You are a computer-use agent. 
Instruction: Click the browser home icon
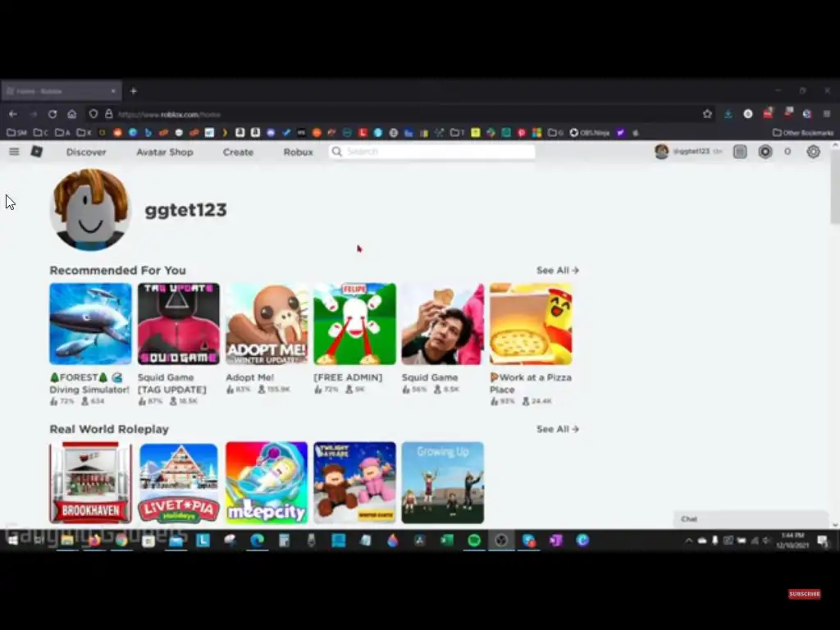[x=72, y=114]
